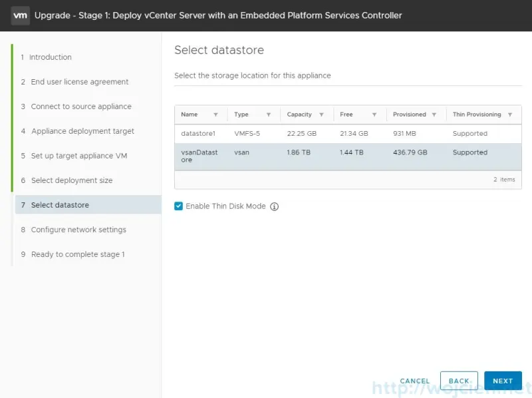
Task: Click the VMware logo in the title bar
Action: coord(19,15)
